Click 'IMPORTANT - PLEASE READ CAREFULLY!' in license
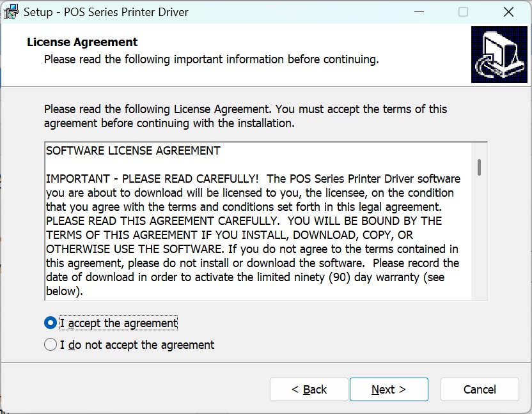The height and width of the screenshot is (414, 532). coord(152,179)
